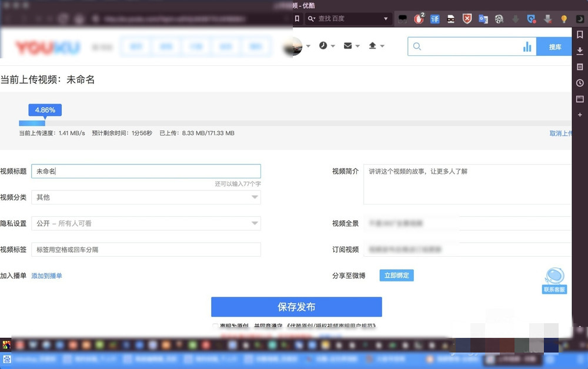The height and width of the screenshot is (369, 588).
Task: Open the downloads icon in the right sidebar
Action: 580,51
